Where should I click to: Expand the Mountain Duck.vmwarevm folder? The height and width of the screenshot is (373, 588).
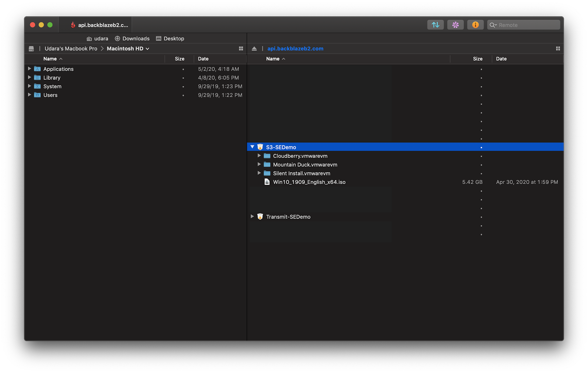click(259, 164)
